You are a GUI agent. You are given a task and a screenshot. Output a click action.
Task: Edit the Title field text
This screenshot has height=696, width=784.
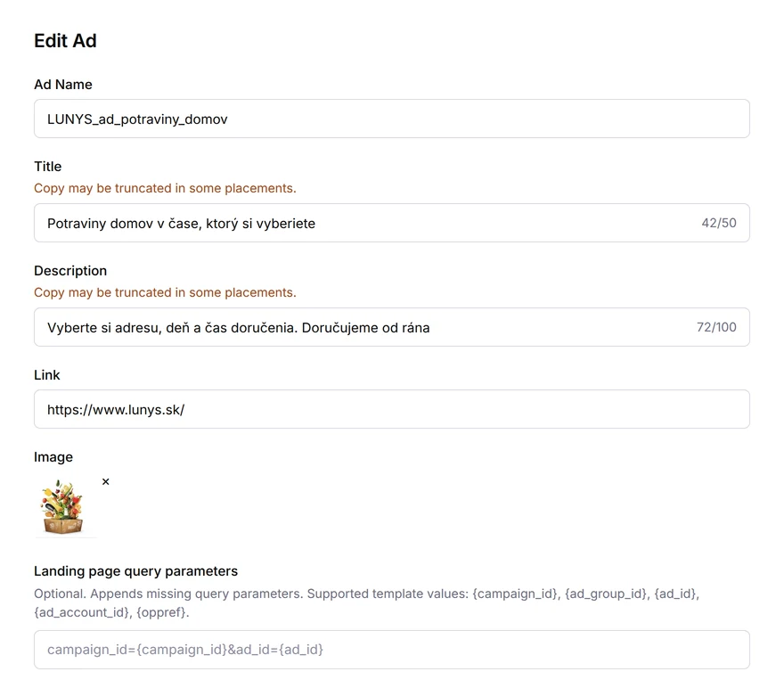(391, 223)
